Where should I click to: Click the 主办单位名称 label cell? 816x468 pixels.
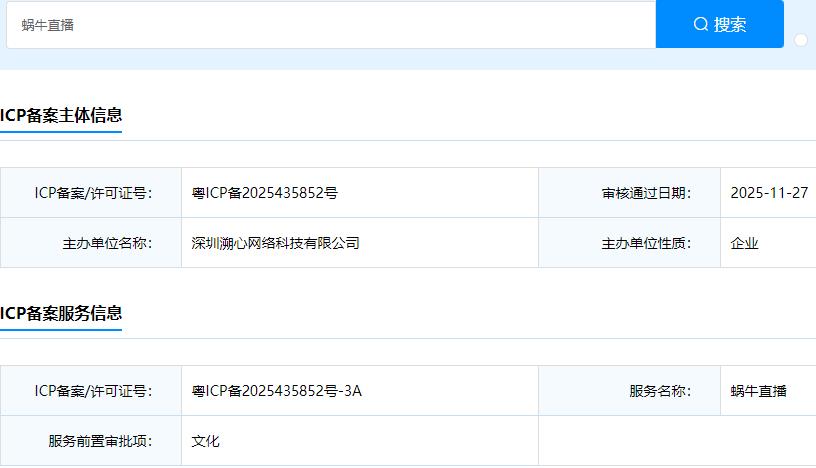point(107,243)
